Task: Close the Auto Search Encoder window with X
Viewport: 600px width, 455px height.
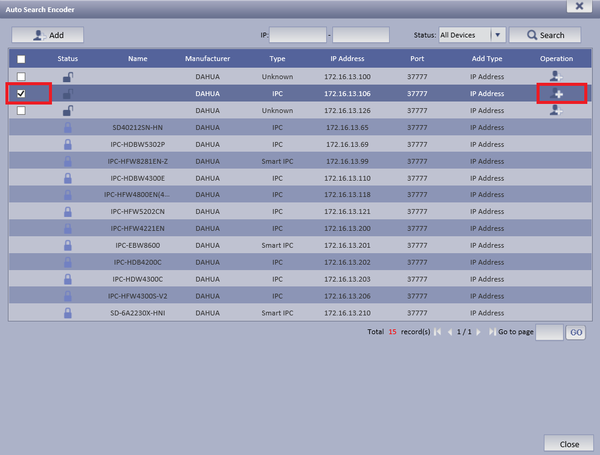Action: coord(579,6)
